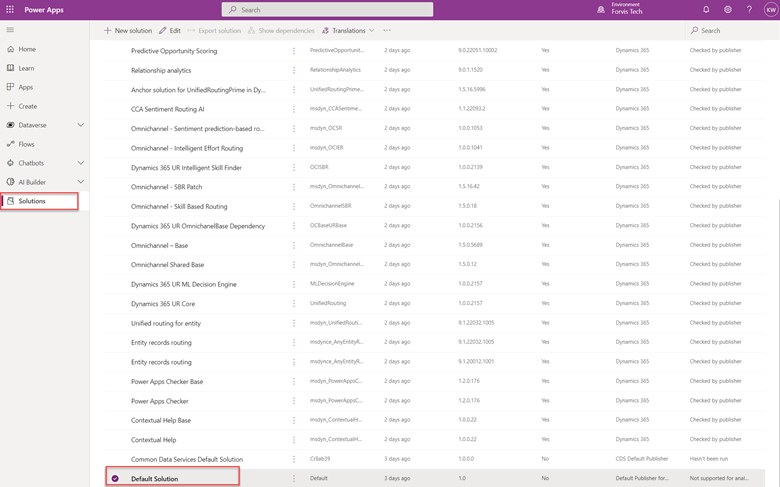This screenshot has height=487, width=780.
Task: Deselect the Default Solution row checkmark
Action: click(x=115, y=479)
